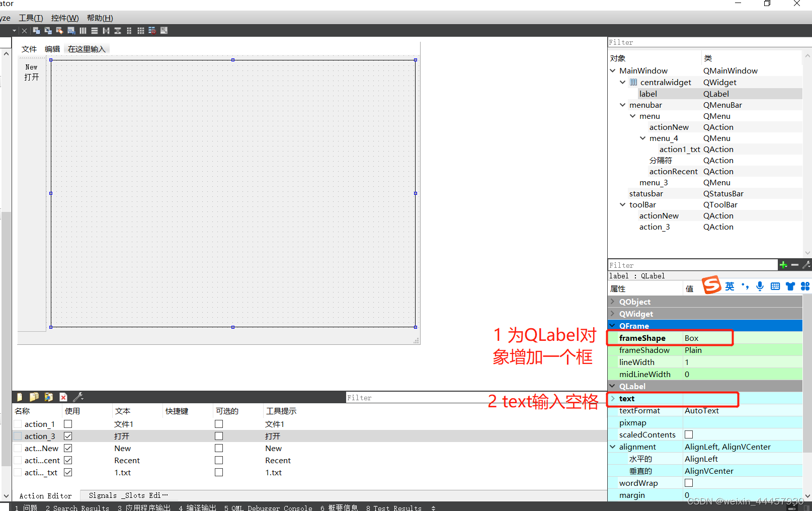The width and height of the screenshot is (812, 511).
Task: Apply horizontal layout from toolbar
Action: (83, 31)
